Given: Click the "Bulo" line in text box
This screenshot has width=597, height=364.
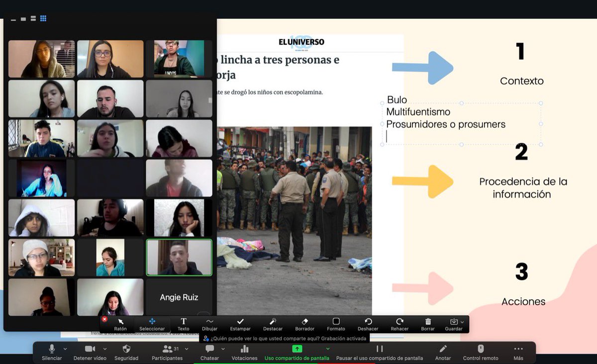Looking at the screenshot, I should [x=397, y=100].
